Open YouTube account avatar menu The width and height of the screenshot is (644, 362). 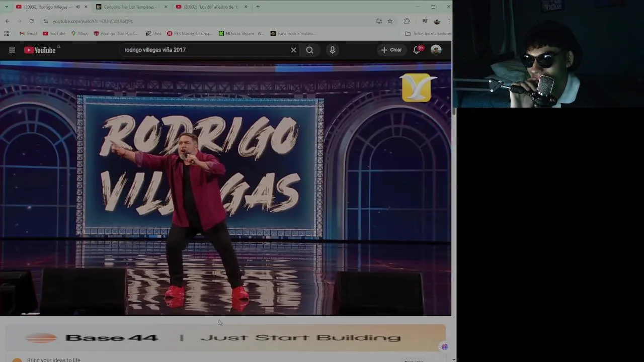tap(436, 50)
